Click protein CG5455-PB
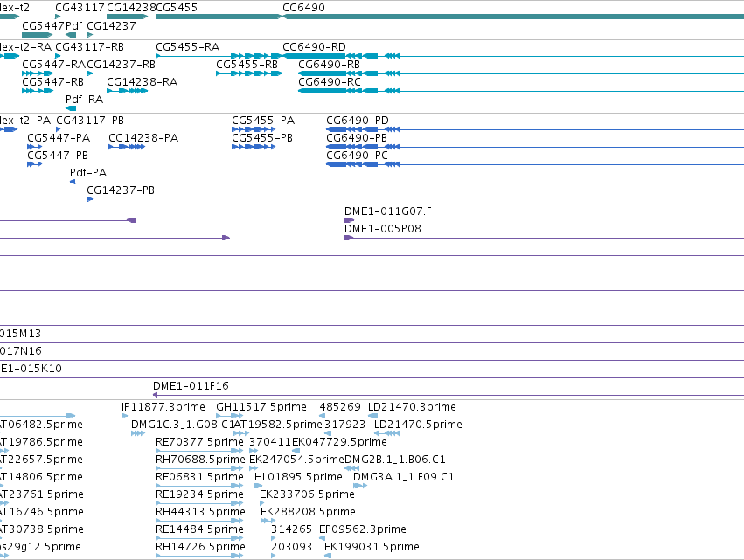 [x=262, y=137]
